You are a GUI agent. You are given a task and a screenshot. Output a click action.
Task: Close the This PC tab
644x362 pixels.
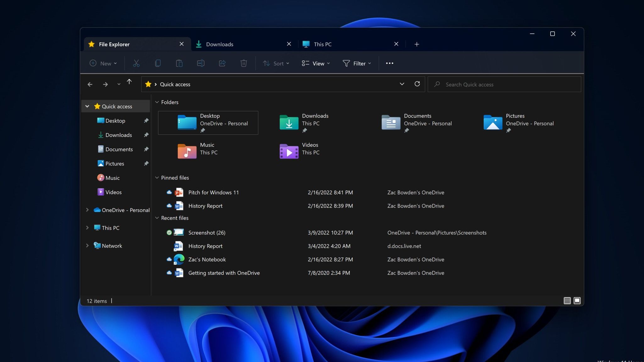396,44
